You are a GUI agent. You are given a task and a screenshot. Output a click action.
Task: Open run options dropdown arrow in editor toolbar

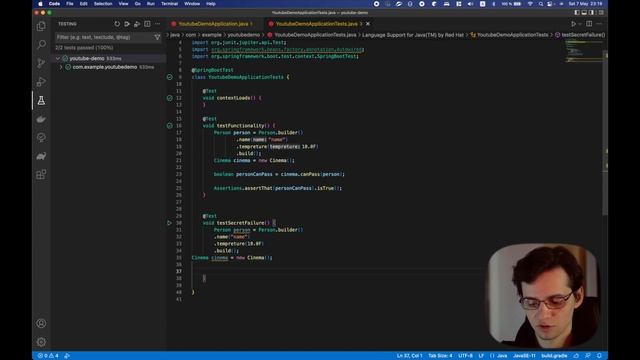pyautogui.click(x=580, y=24)
